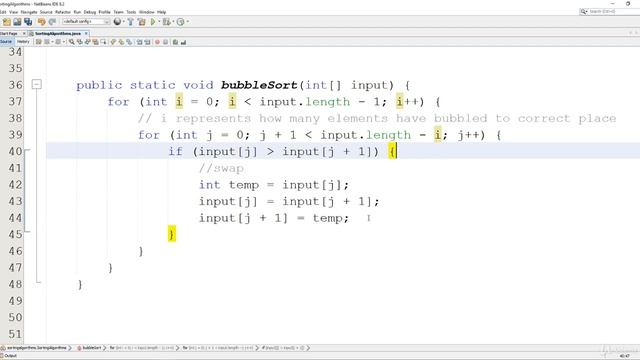Click the Find Next Occurrence icon
The image size is (640, 360).
87,42
